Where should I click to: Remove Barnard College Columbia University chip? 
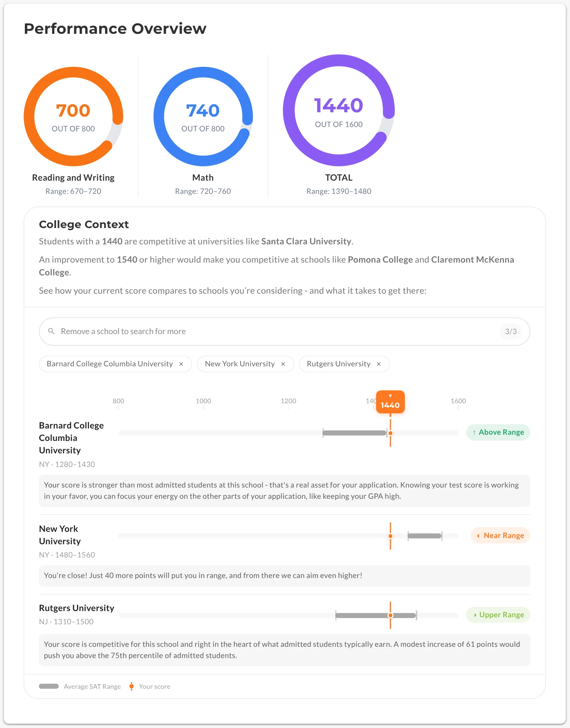pos(181,364)
